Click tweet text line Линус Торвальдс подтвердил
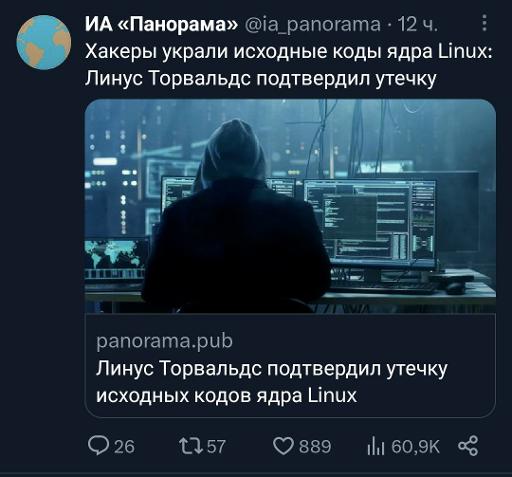This screenshot has height=477, width=512. click(229, 79)
